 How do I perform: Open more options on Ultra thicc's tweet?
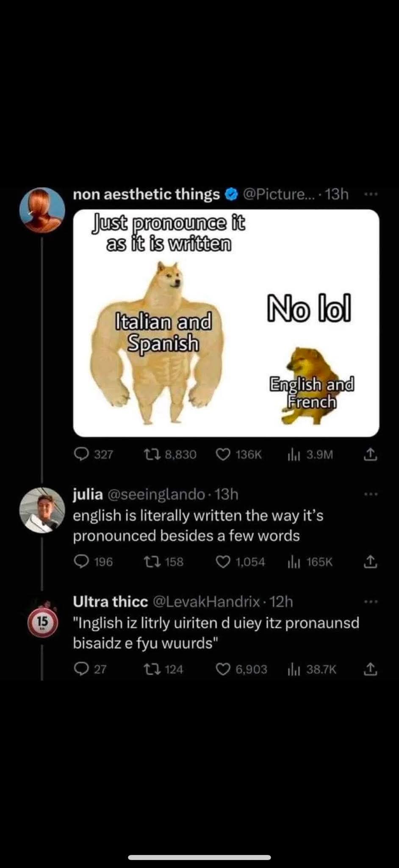(x=370, y=601)
